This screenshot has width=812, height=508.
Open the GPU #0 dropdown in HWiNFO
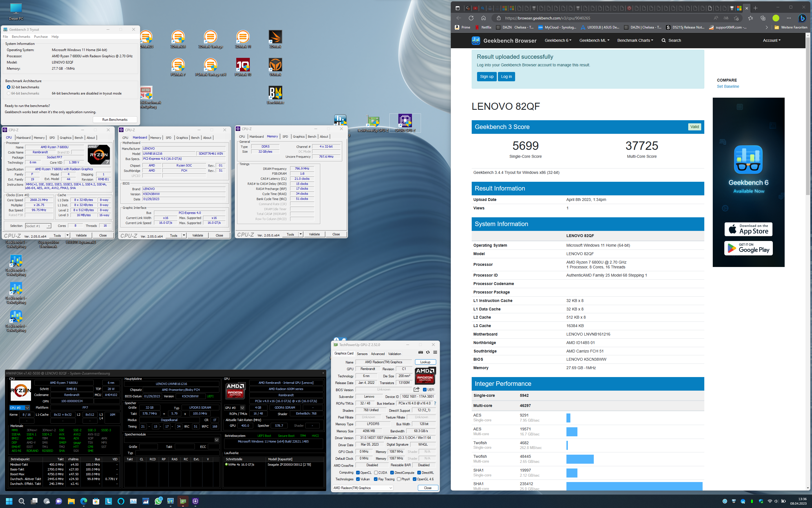pyautogui.click(x=235, y=408)
